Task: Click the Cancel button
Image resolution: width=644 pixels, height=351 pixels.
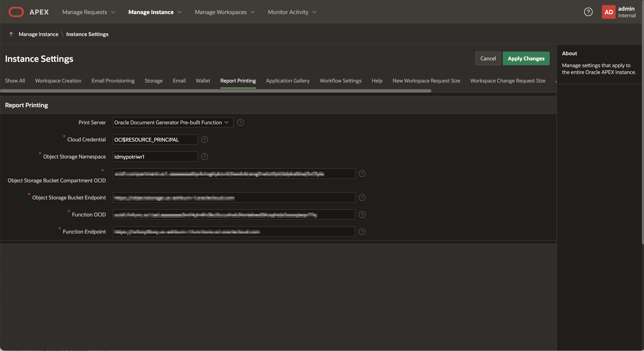Action: point(488,58)
